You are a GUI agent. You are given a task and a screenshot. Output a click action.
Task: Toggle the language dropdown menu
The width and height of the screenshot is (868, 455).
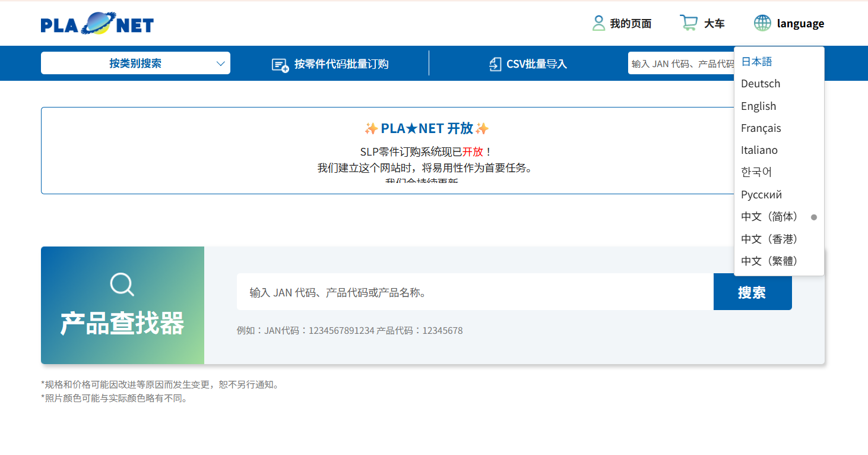800,24
